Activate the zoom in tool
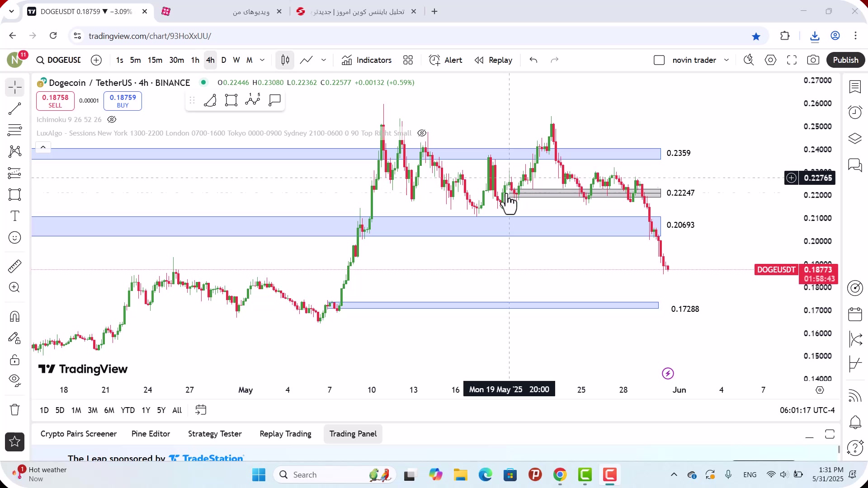 pyautogui.click(x=15, y=287)
